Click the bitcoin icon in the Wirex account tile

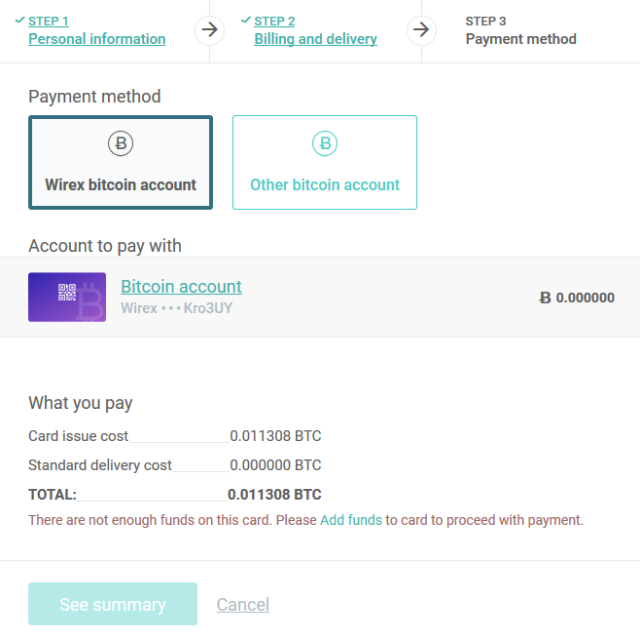(120, 144)
